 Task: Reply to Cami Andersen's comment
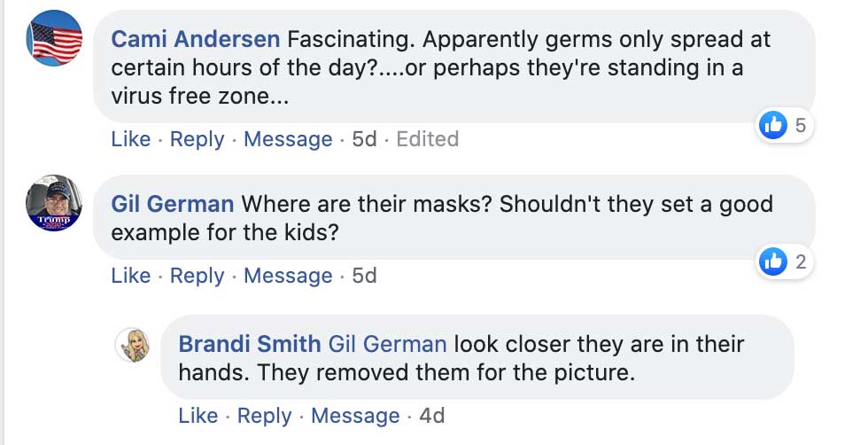click(x=197, y=139)
